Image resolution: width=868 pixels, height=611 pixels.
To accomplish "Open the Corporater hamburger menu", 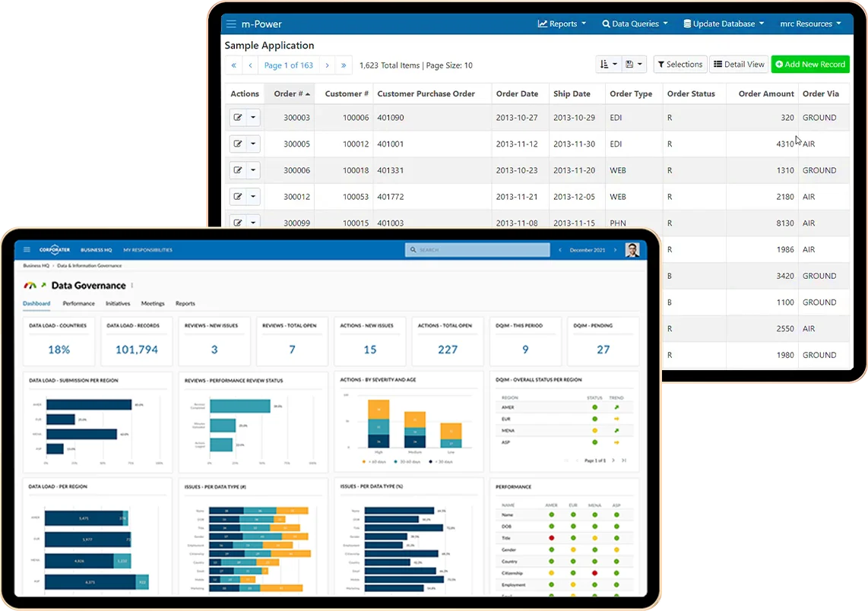I will point(27,249).
